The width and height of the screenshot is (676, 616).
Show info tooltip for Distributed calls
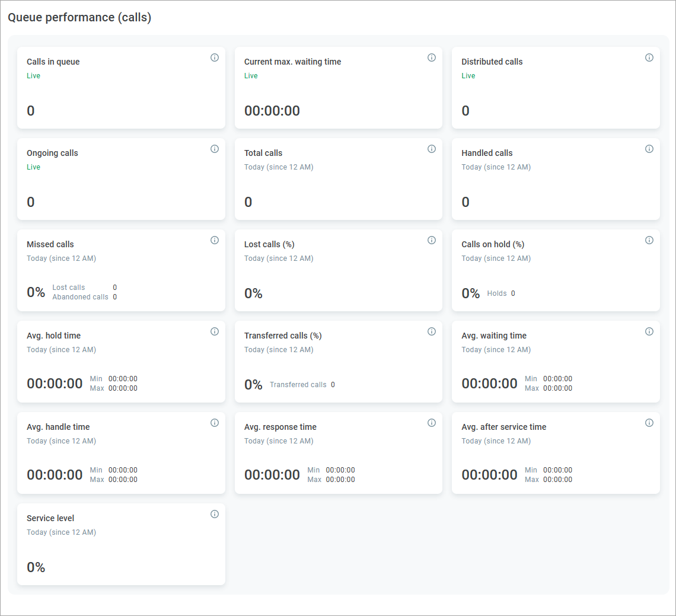[649, 58]
